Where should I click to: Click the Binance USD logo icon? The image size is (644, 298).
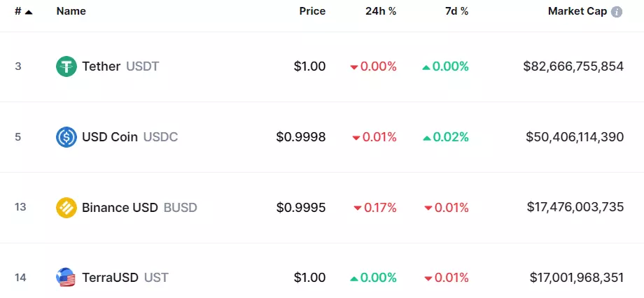pyautogui.click(x=66, y=208)
